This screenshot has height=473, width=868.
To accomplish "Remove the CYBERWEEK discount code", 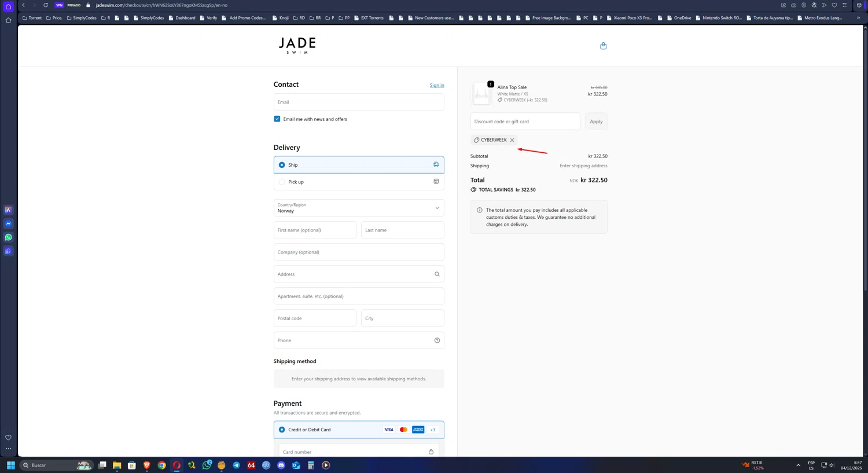I will 512,140.
